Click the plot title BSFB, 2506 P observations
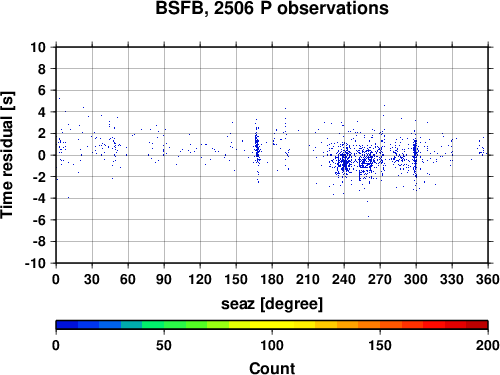The height and width of the screenshot is (375, 500). tap(272, 9)
